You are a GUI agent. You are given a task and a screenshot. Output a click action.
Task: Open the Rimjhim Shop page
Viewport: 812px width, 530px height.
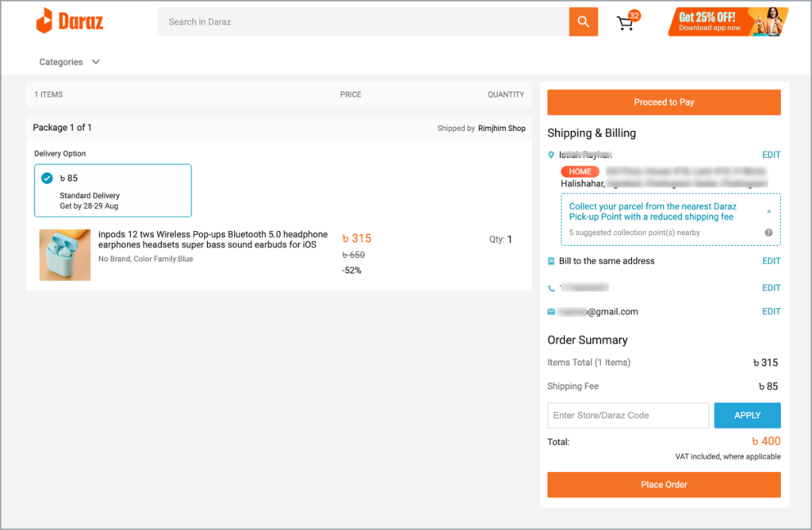coord(501,127)
